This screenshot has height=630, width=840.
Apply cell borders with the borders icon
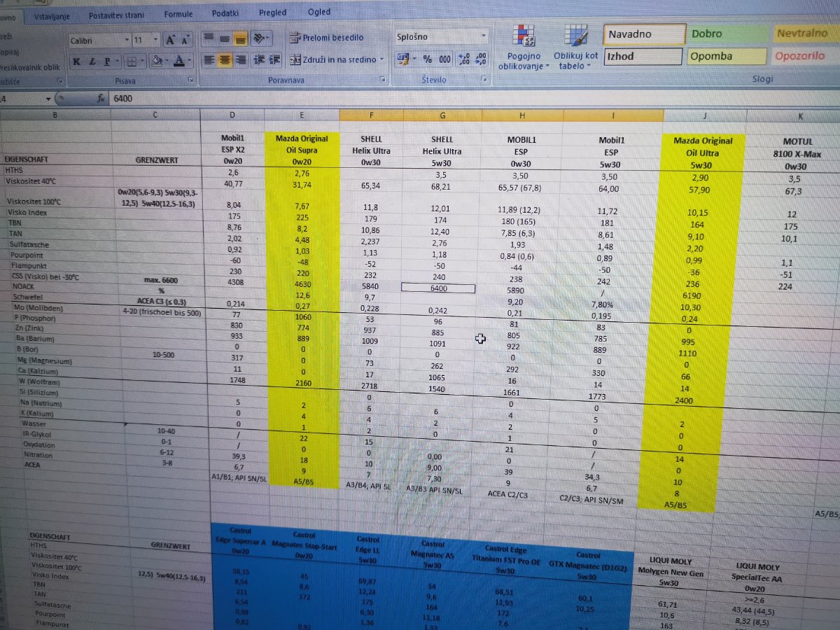(x=132, y=62)
